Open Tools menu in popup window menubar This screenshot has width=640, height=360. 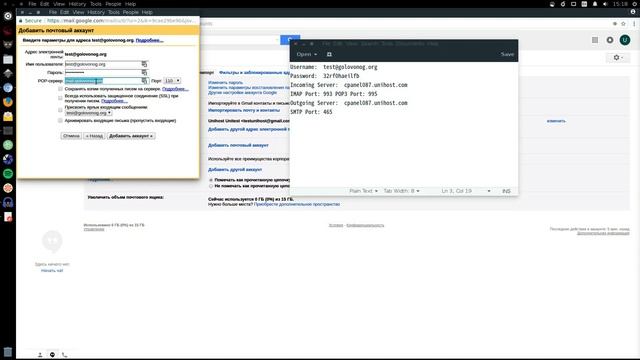pyautogui.click(x=113, y=12)
